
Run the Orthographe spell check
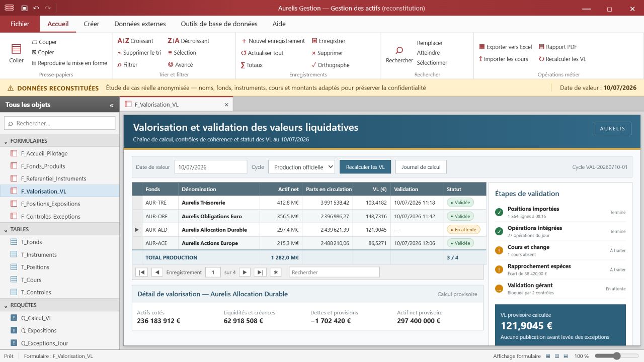point(330,65)
